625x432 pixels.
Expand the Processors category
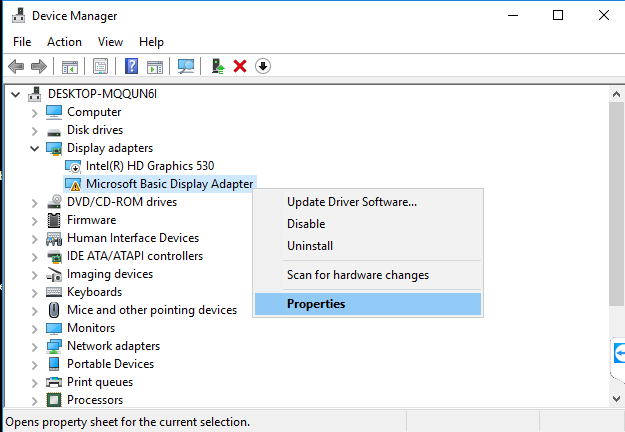(35, 401)
